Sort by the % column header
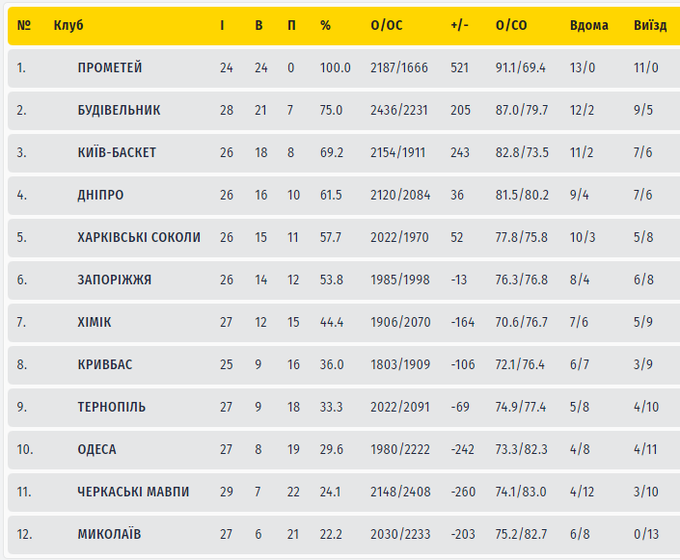Viewport: 680px width, 560px height. pos(325,25)
